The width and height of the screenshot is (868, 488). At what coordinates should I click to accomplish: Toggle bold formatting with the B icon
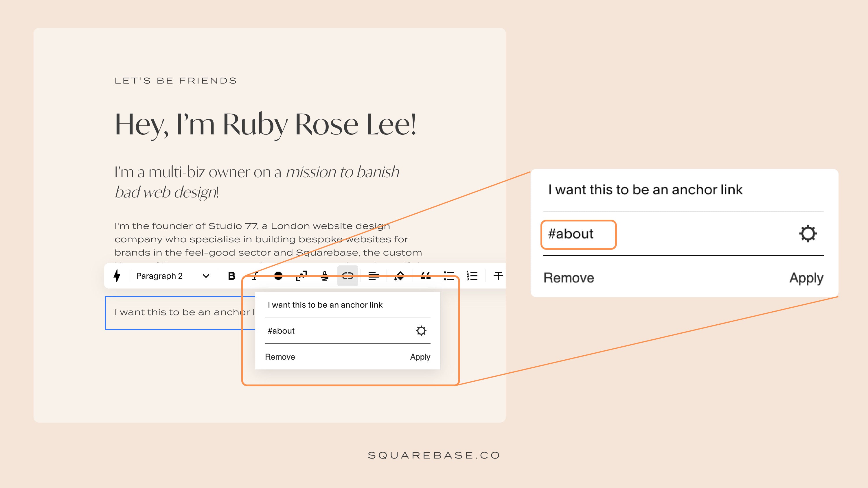(x=231, y=276)
